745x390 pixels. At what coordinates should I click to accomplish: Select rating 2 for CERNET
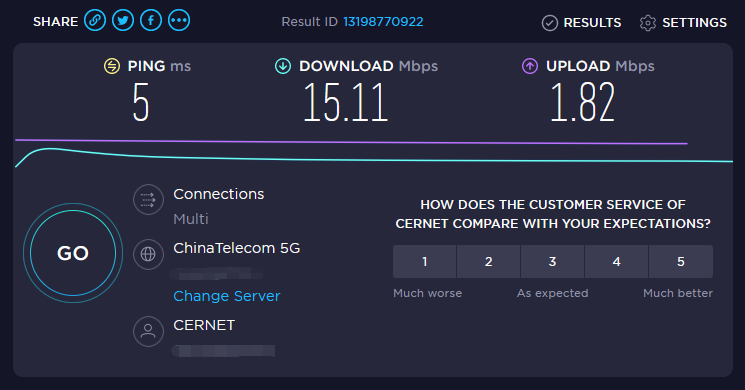tap(488, 261)
